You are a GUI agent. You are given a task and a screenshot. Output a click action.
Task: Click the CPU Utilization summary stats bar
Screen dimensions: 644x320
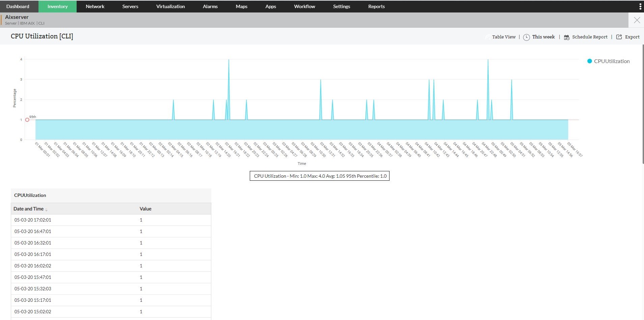319,176
